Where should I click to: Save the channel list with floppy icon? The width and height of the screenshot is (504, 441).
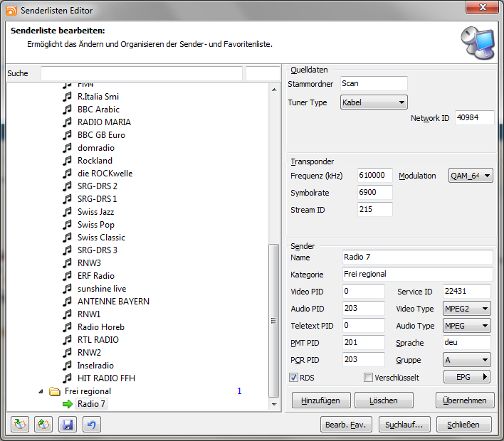tap(68, 425)
